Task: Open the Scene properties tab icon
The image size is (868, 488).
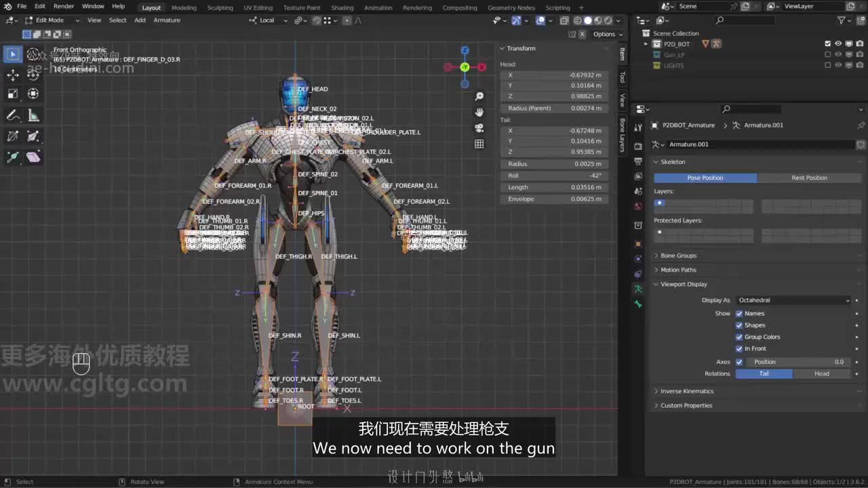Action: (637, 191)
